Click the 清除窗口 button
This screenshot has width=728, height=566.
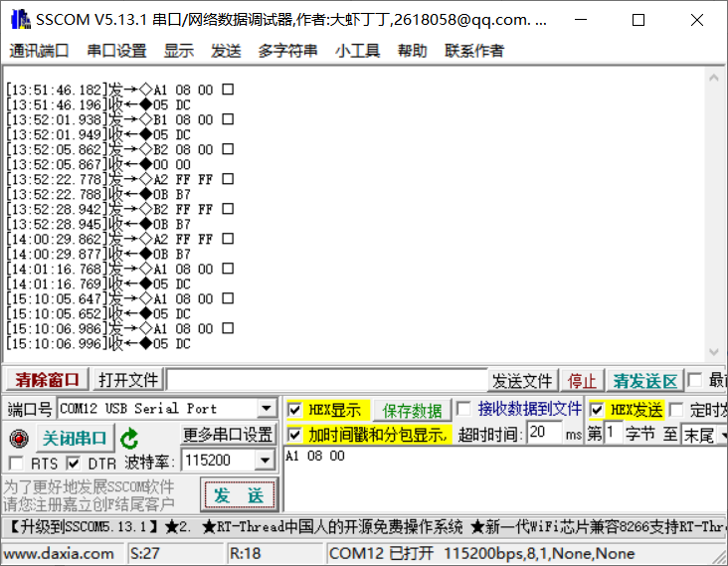tap(48, 380)
